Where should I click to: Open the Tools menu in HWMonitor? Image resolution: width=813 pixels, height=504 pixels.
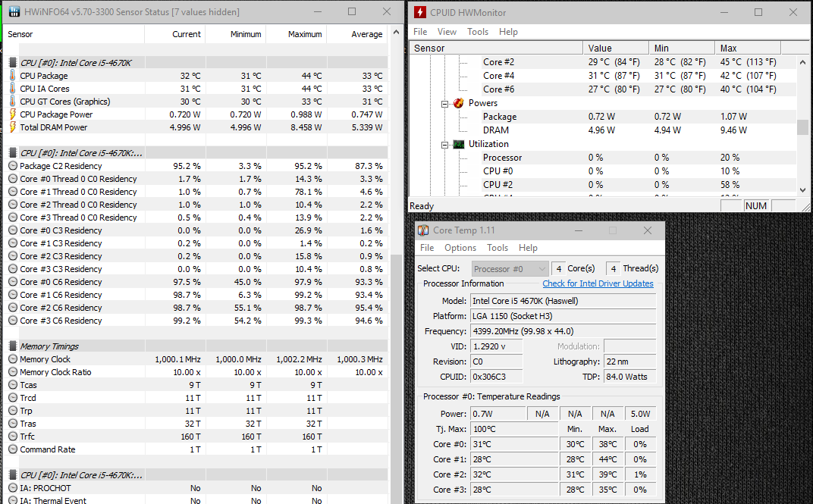(478, 32)
